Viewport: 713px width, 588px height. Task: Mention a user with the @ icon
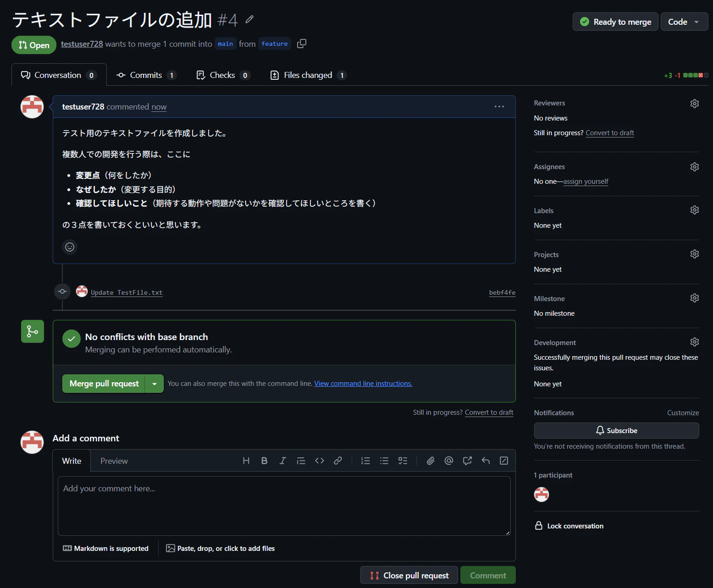[x=449, y=461]
